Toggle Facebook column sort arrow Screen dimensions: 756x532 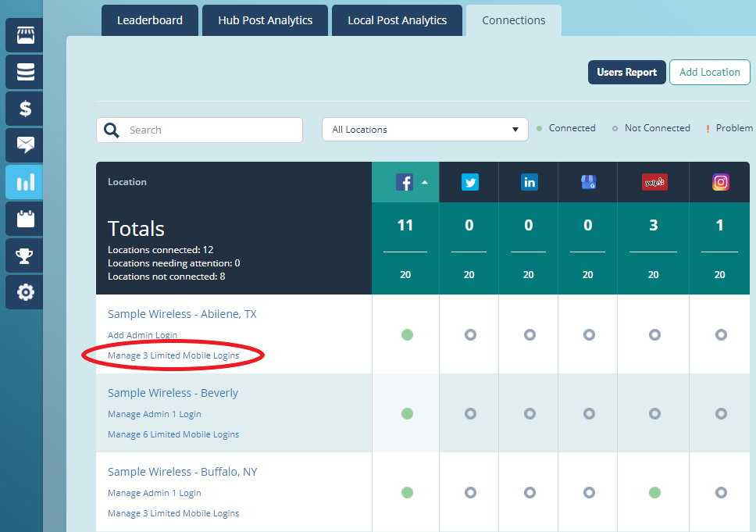[x=425, y=182]
